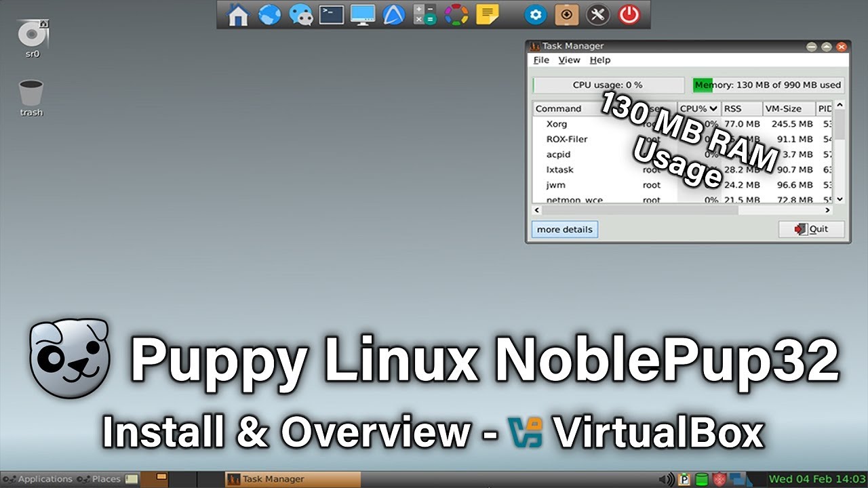Open the blue gear settings icon
The image size is (868, 488).
coord(536,14)
